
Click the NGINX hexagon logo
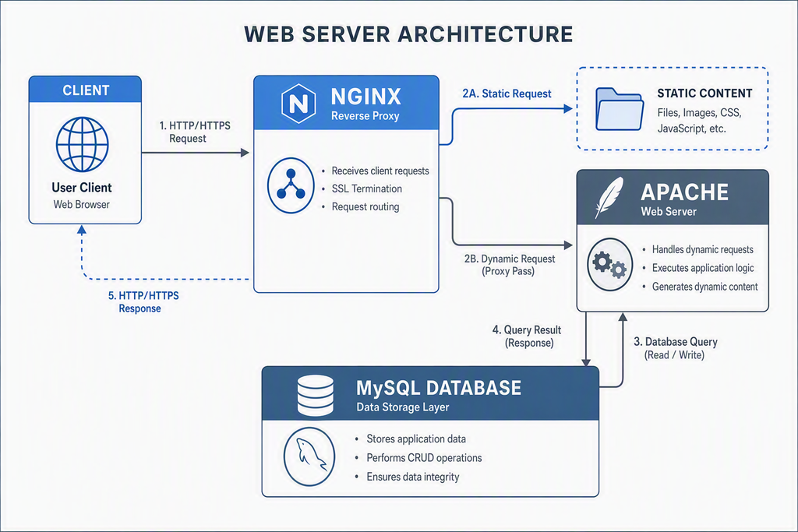[x=298, y=104]
